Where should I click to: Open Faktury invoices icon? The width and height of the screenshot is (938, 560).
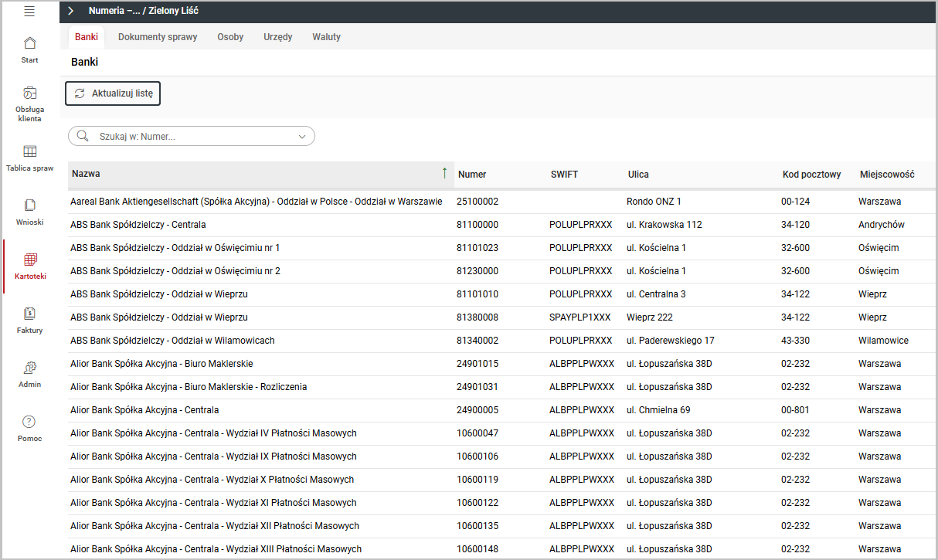[29, 314]
